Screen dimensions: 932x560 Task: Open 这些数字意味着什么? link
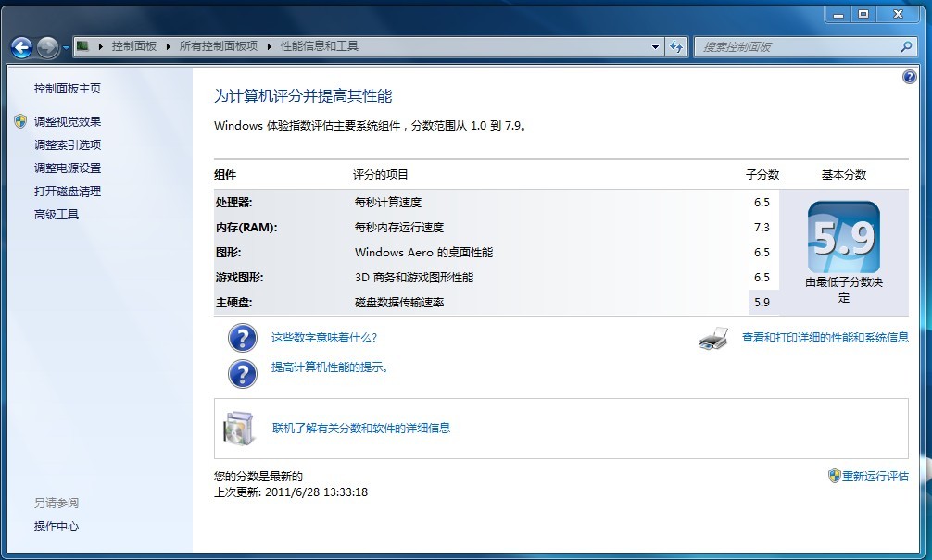[x=324, y=337]
